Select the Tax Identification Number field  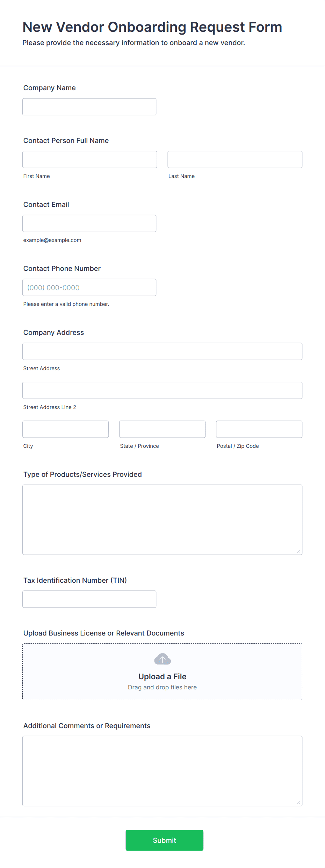[89, 599]
